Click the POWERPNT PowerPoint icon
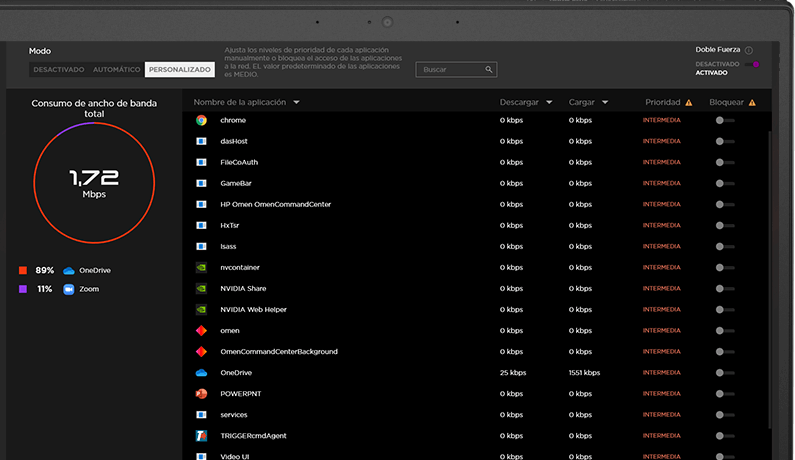 [201, 394]
